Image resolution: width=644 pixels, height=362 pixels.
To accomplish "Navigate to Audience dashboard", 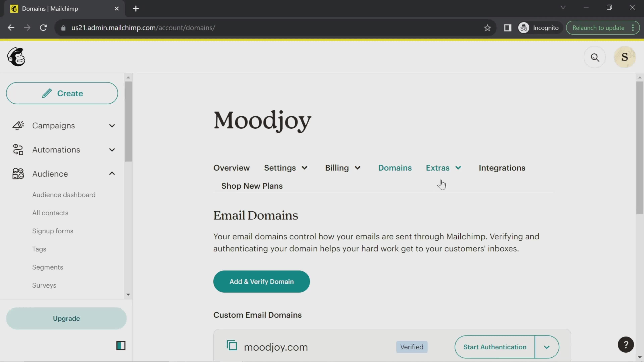I will [64, 194].
